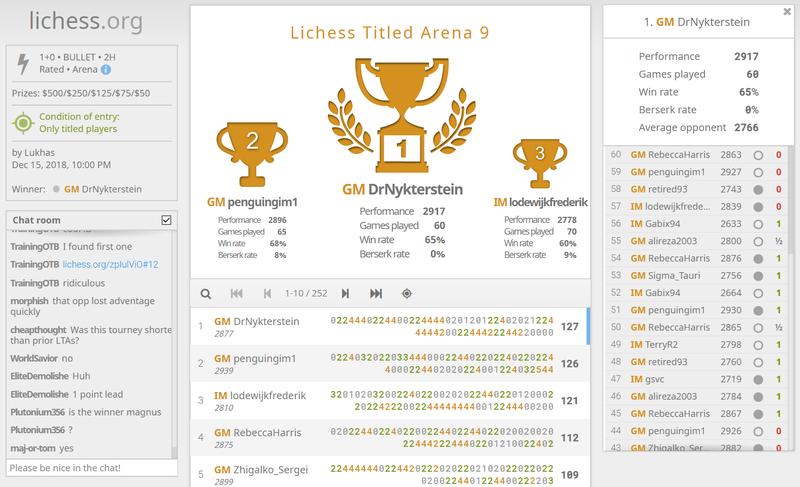This screenshot has height=487, width=800.
Task: Select standings row 1 GM DrNykterstein
Action: (x=390, y=326)
